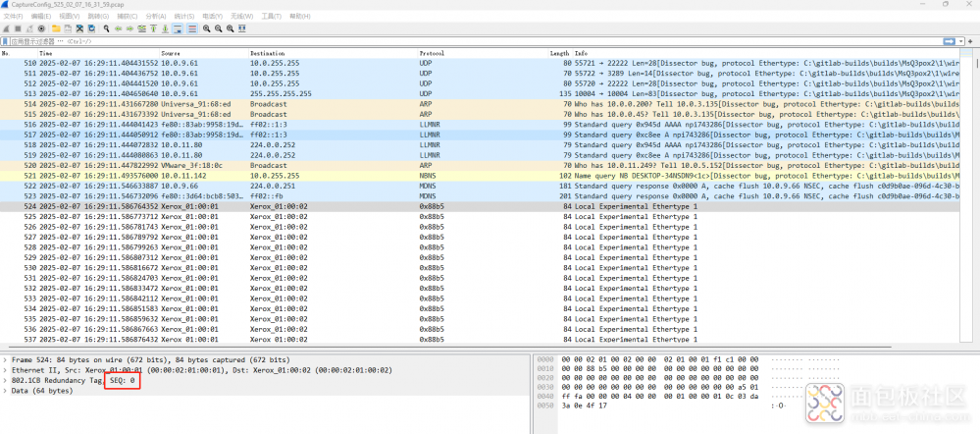Open a capture file (folder icon)

click(x=56, y=28)
